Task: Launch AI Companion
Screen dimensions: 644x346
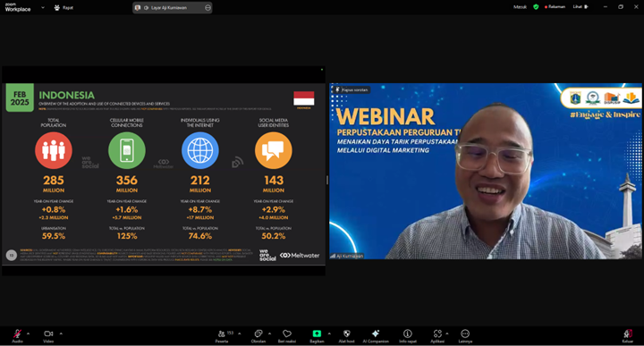Action: [376, 336]
